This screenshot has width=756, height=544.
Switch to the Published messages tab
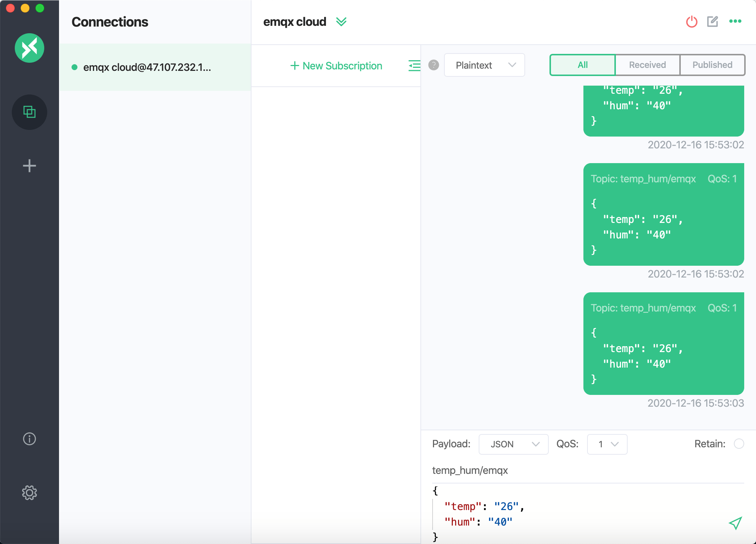712,65
